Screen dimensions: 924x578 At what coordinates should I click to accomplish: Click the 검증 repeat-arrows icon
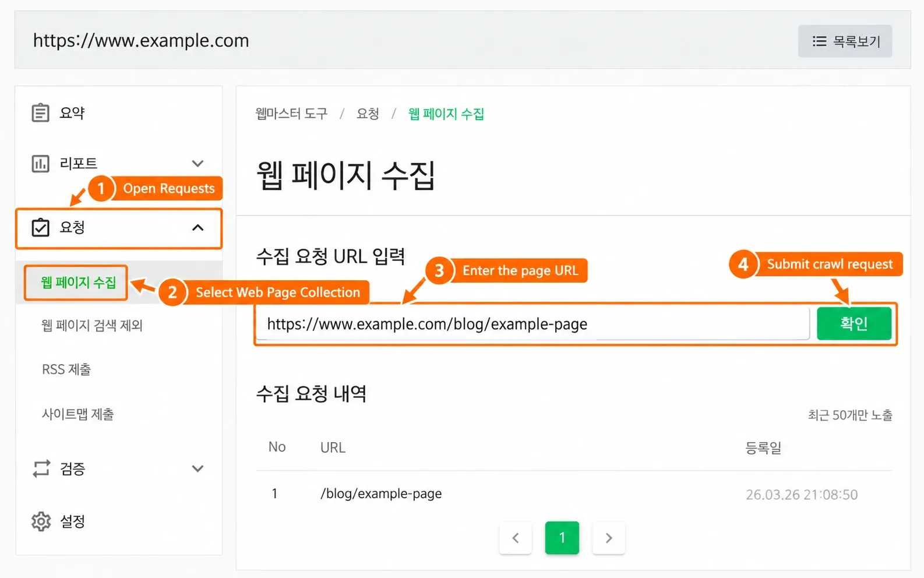pyautogui.click(x=41, y=468)
